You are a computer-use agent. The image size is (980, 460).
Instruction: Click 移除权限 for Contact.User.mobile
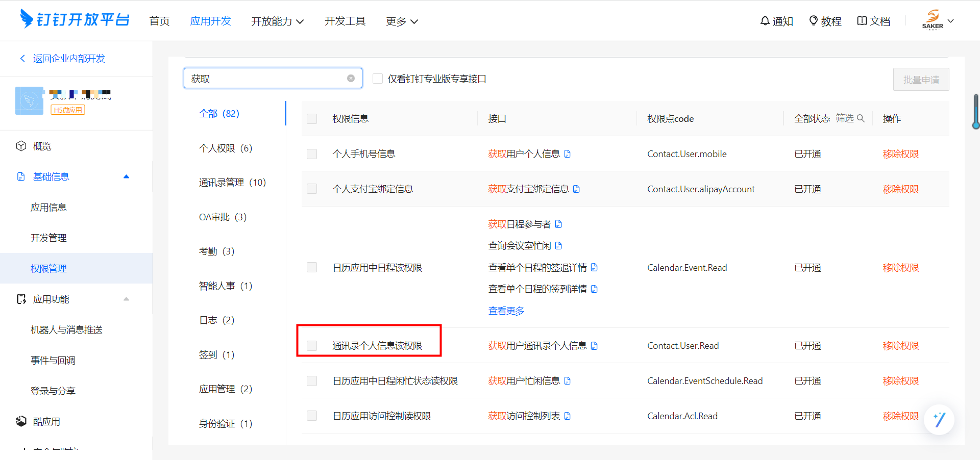(901, 154)
